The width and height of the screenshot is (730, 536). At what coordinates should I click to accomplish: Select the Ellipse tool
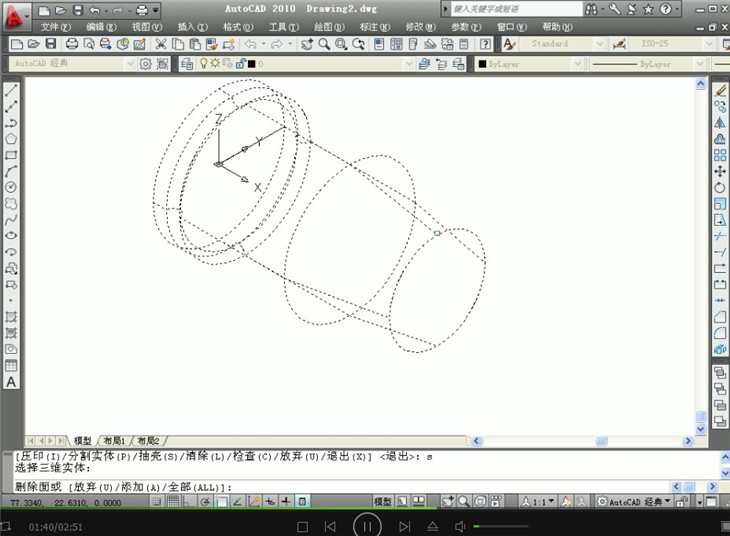(11, 236)
